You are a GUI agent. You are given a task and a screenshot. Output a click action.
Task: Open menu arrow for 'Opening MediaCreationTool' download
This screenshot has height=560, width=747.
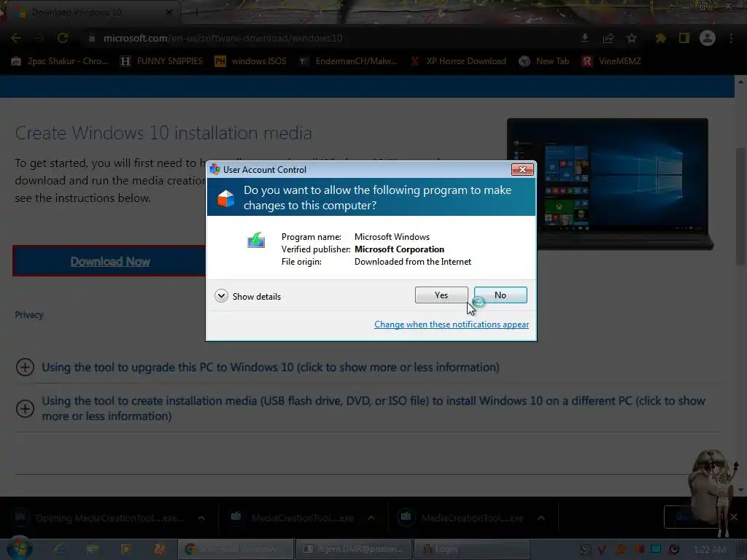pyautogui.click(x=201, y=518)
